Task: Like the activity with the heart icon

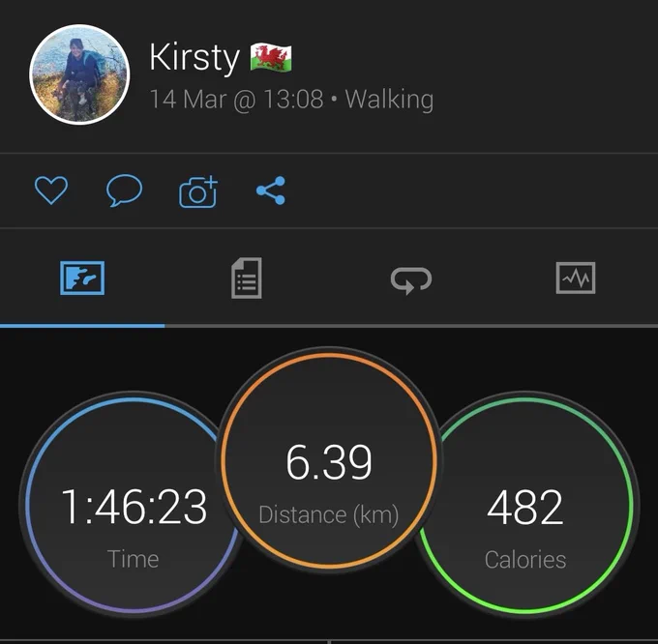Action: click(50, 190)
